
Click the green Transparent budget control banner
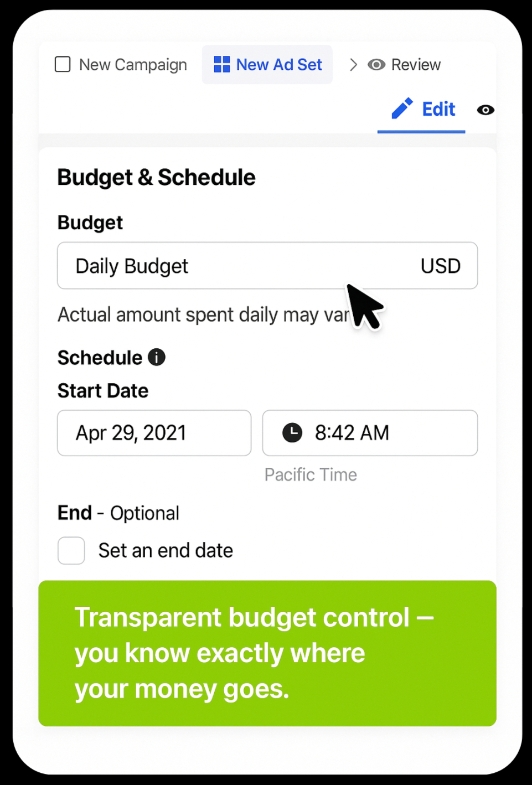pyautogui.click(x=267, y=653)
